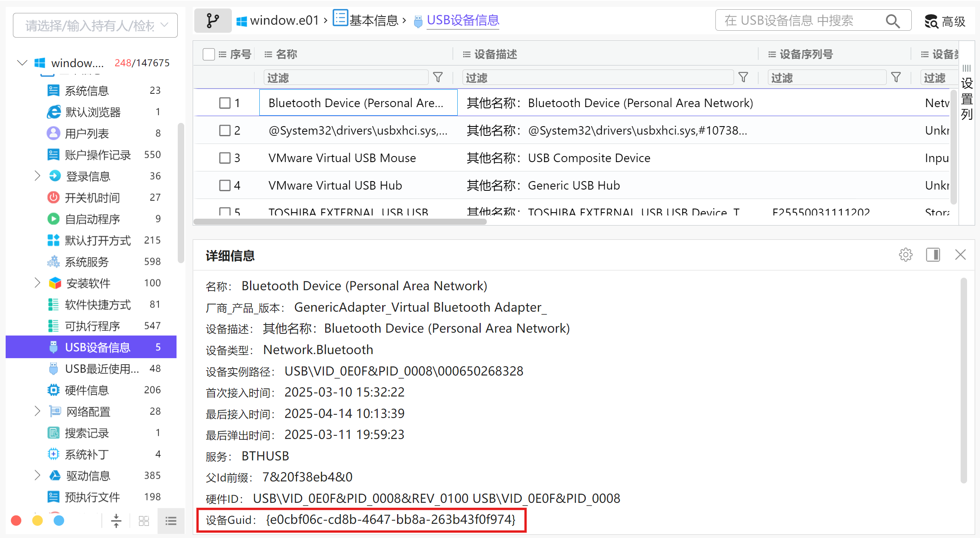Click the branch icon next to window.e01
This screenshot has width=980, height=538.
click(x=212, y=20)
